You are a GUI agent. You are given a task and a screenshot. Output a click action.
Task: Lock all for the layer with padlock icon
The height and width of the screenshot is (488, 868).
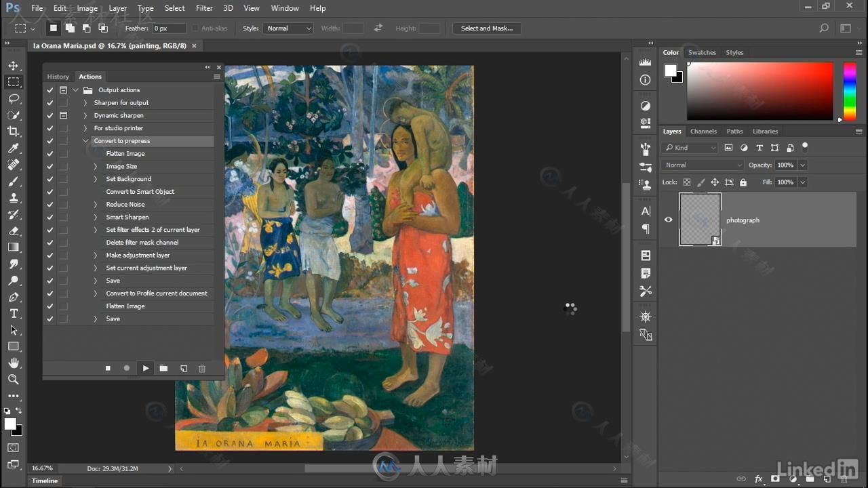(743, 182)
